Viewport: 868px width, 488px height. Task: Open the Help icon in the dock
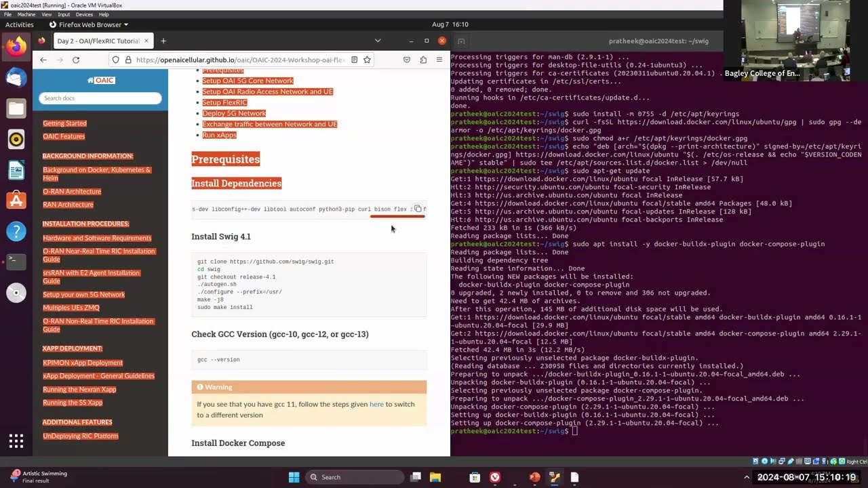coord(16,232)
